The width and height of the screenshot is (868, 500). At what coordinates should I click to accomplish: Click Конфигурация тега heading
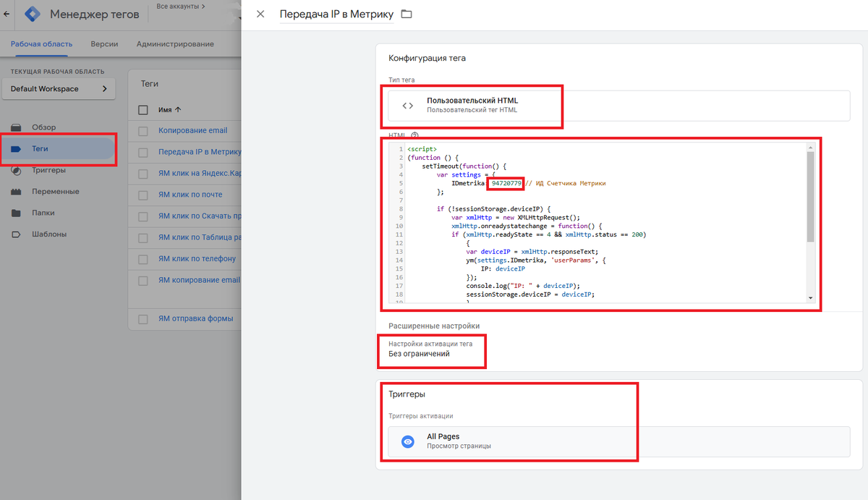[427, 58]
